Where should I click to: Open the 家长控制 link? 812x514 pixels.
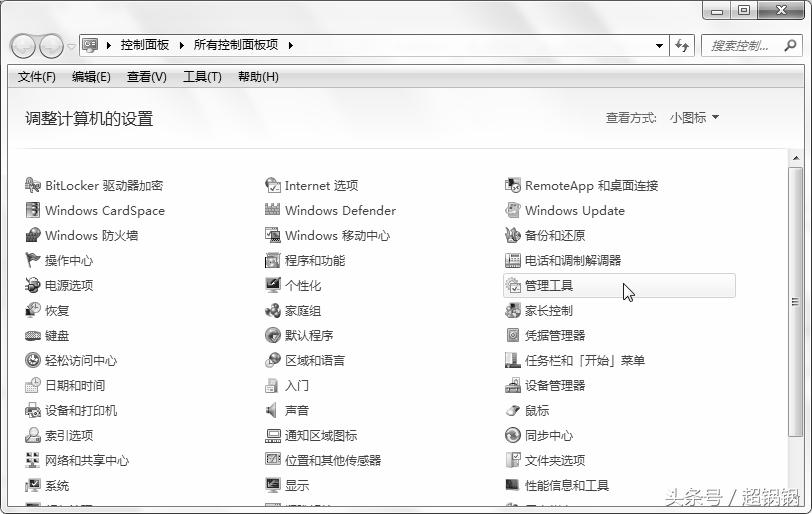coord(549,311)
